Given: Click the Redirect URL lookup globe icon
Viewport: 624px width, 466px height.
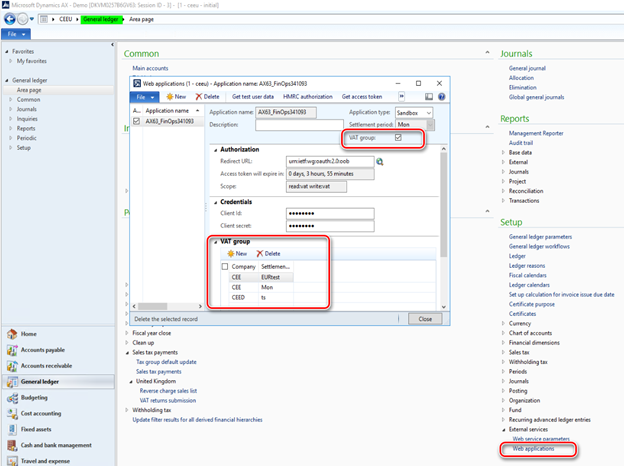Looking at the screenshot, I should pos(380,162).
